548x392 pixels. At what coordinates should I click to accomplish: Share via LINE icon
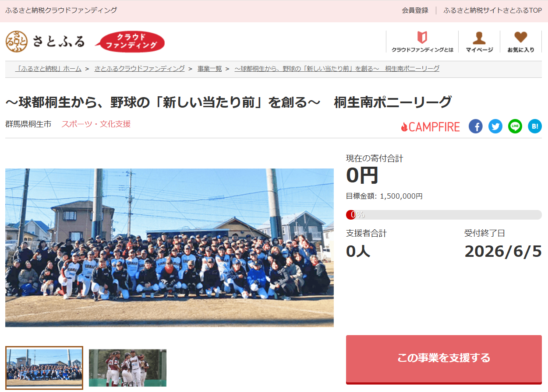515,126
